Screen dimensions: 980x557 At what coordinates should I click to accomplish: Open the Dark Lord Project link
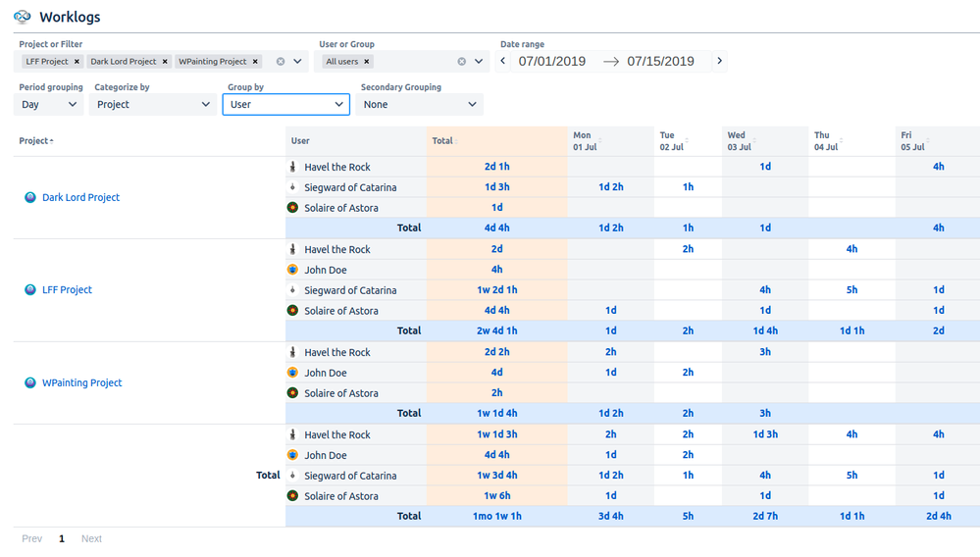click(80, 197)
